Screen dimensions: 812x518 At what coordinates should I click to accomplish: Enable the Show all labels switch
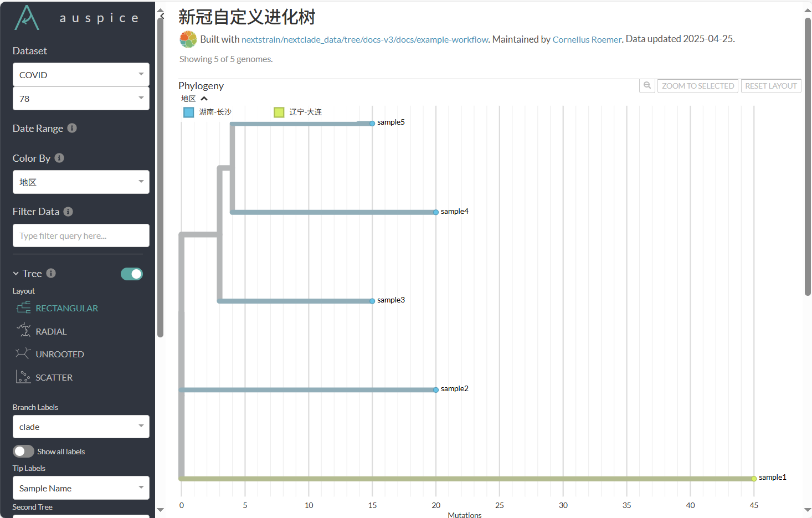coord(23,451)
